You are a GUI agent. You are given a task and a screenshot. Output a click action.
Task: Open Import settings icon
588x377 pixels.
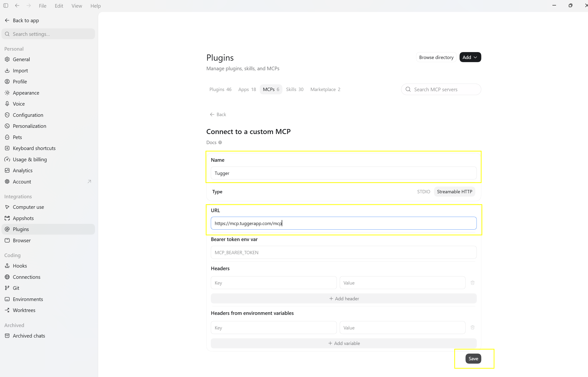(x=7, y=70)
